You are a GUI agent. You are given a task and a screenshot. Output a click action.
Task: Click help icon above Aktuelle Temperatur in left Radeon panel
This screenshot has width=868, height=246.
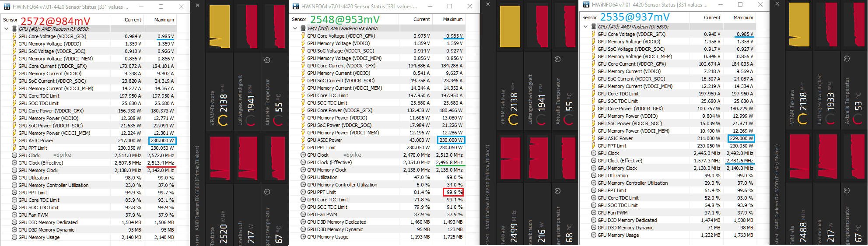click(x=267, y=60)
